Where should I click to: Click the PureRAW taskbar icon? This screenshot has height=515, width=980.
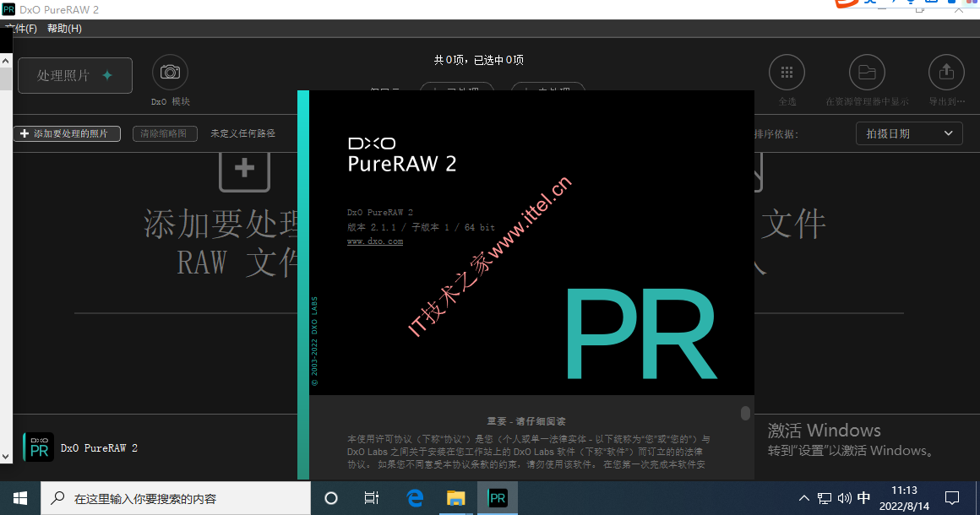coord(498,498)
